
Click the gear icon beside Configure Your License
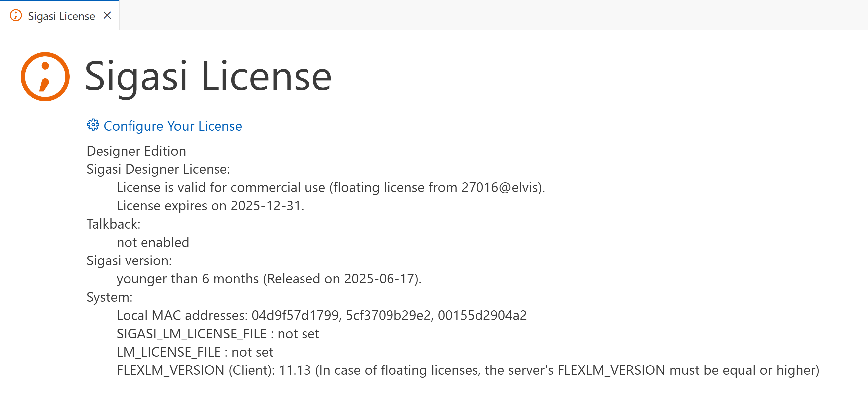93,125
